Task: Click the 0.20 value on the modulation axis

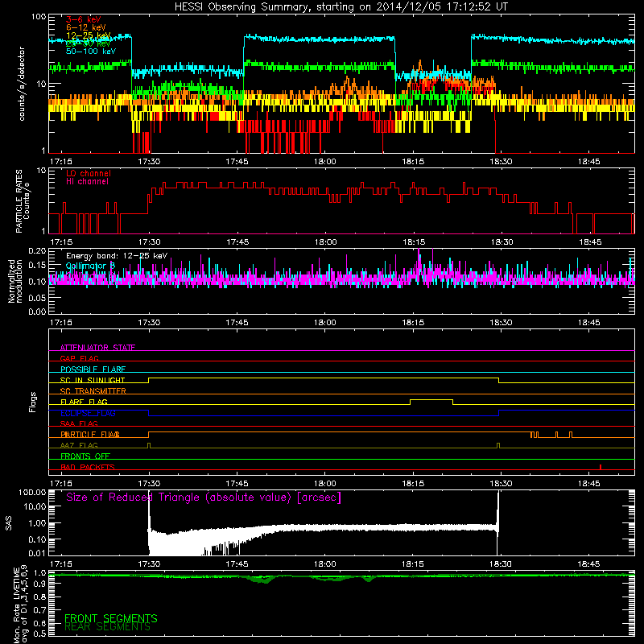Action: (37, 250)
